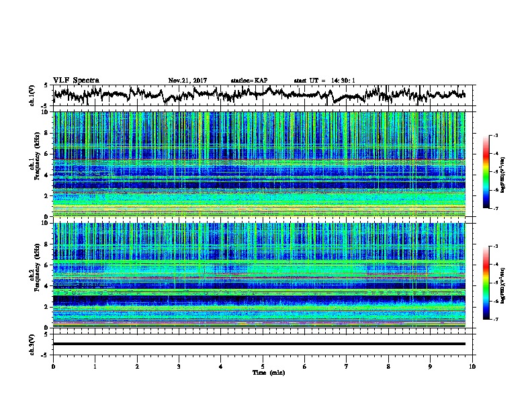Click time axis tick label "7"
This screenshot has height=411, width=532.
(347, 367)
